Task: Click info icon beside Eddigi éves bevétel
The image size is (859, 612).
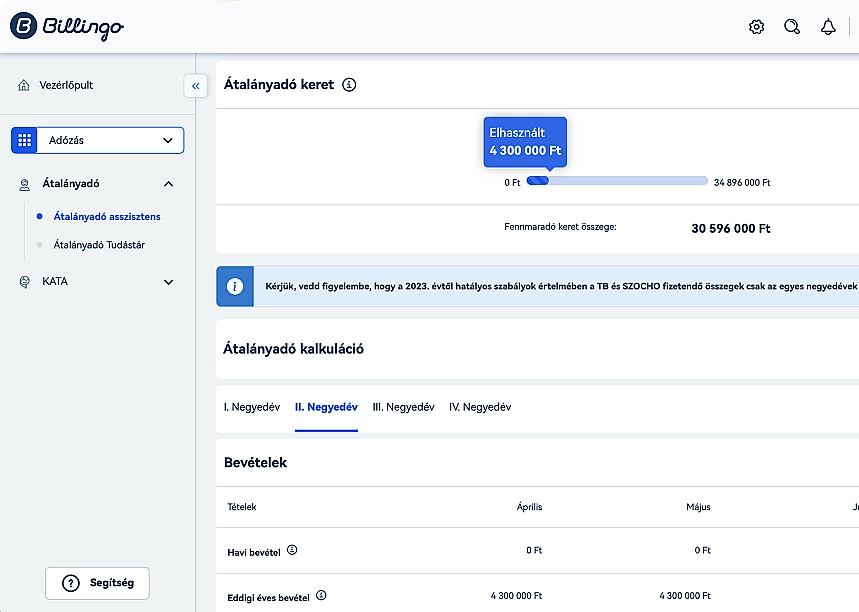Action: tap(321, 596)
